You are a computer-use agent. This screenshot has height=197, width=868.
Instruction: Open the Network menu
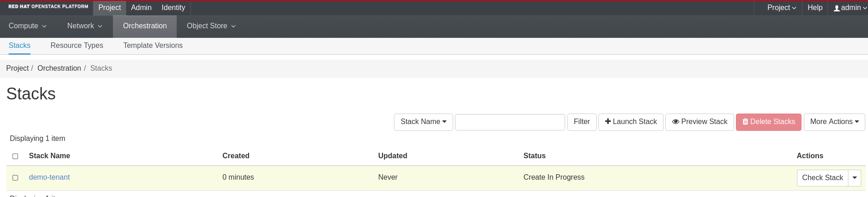[85, 26]
